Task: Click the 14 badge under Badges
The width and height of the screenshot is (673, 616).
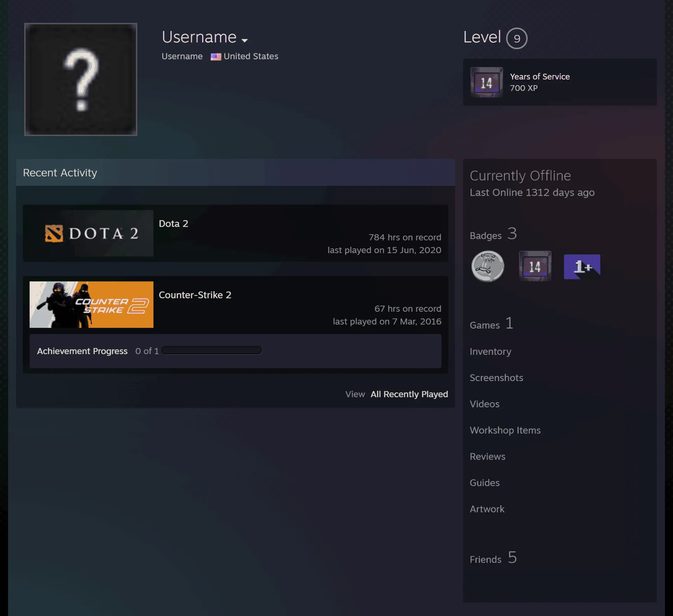Action: (535, 266)
